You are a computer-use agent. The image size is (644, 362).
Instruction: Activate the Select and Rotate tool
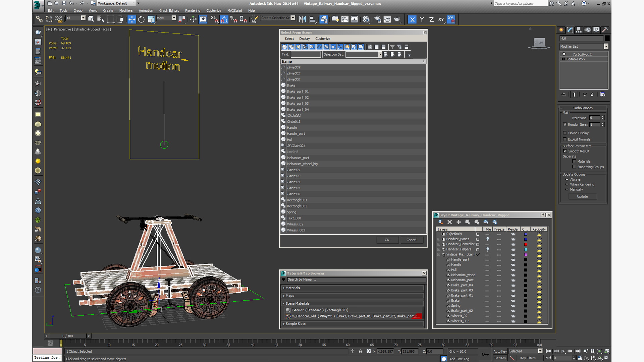tap(141, 19)
